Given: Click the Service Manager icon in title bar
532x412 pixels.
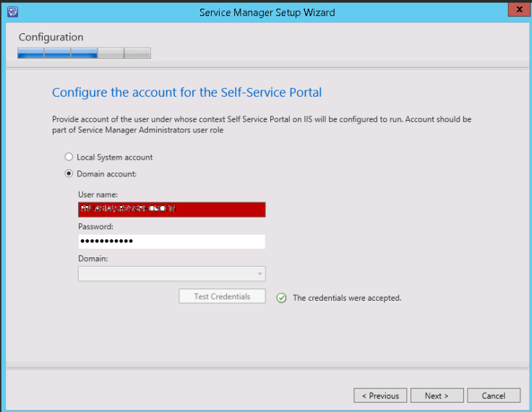Looking at the screenshot, I should 12,12.
